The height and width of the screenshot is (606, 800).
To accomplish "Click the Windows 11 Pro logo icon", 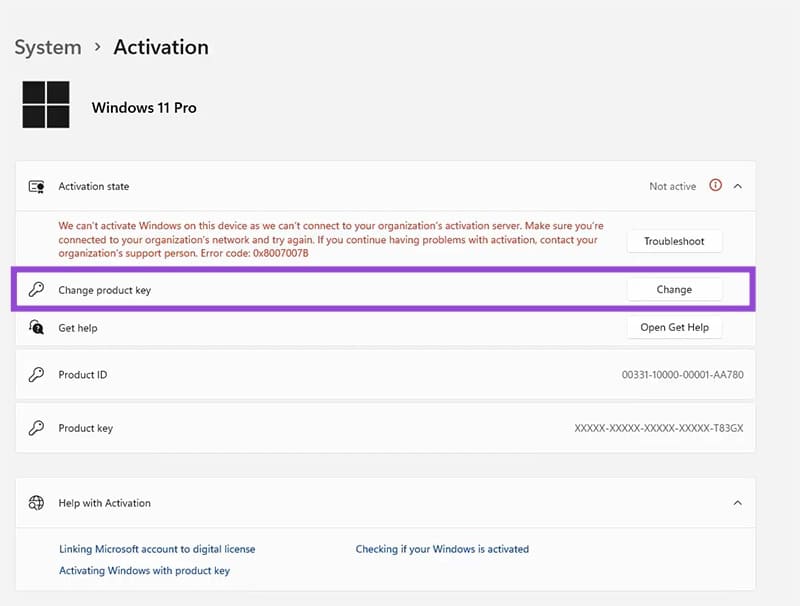I will pyautogui.click(x=44, y=105).
